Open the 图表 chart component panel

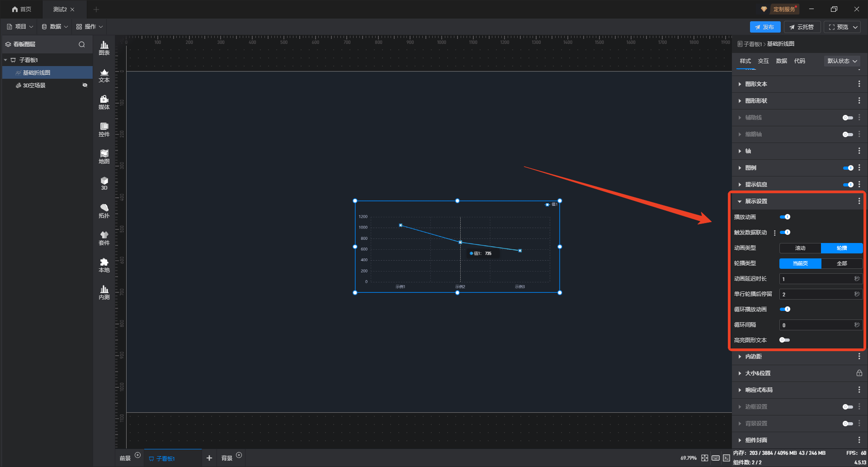104,48
